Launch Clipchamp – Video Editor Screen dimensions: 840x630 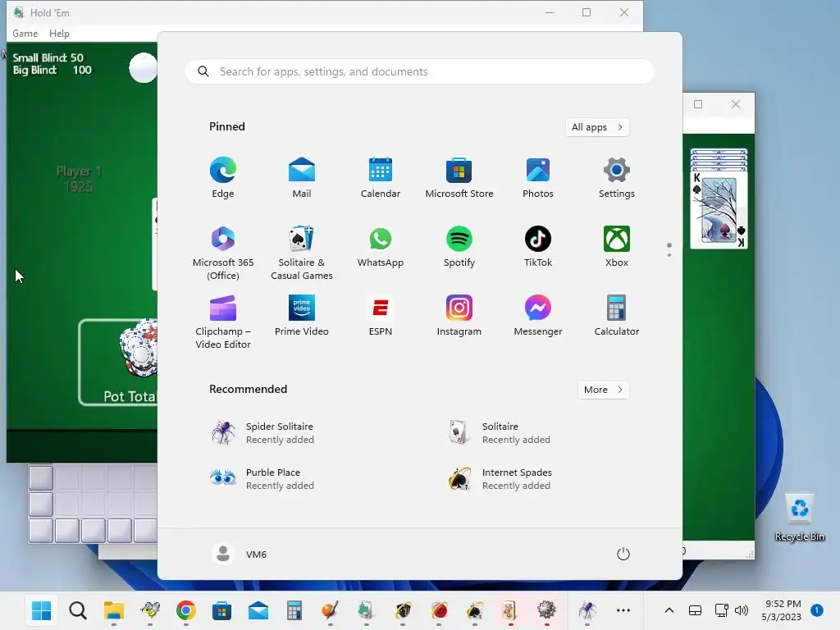point(223,322)
